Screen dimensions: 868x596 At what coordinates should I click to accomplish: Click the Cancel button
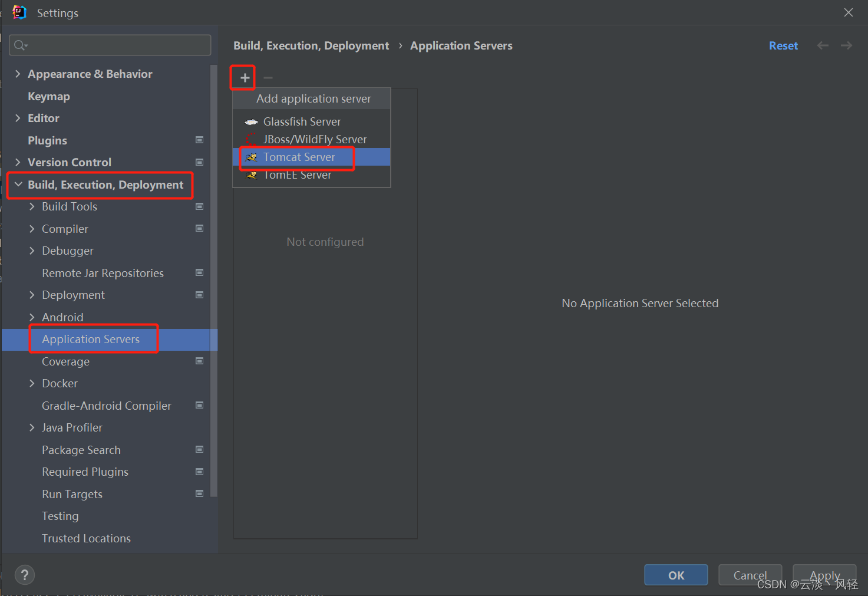(750, 575)
